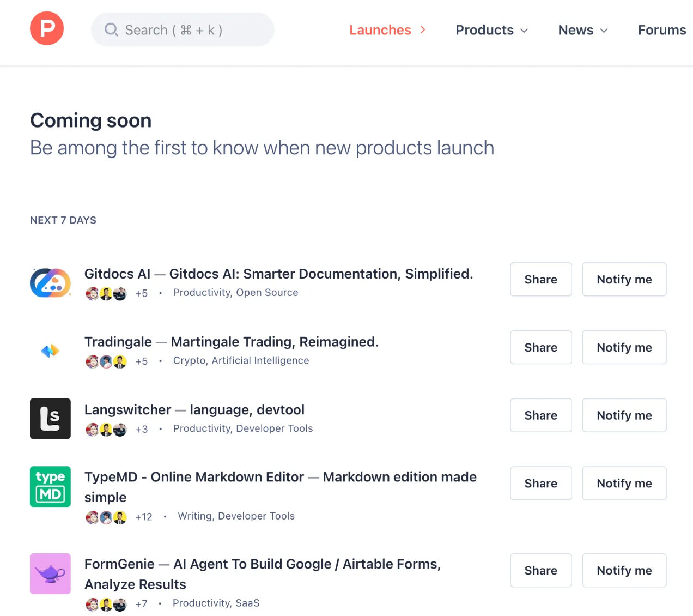Click +7 followers count for FormGenie
Image resolution: width=693 pixels, height=616 pixels.
pos(142,604)
